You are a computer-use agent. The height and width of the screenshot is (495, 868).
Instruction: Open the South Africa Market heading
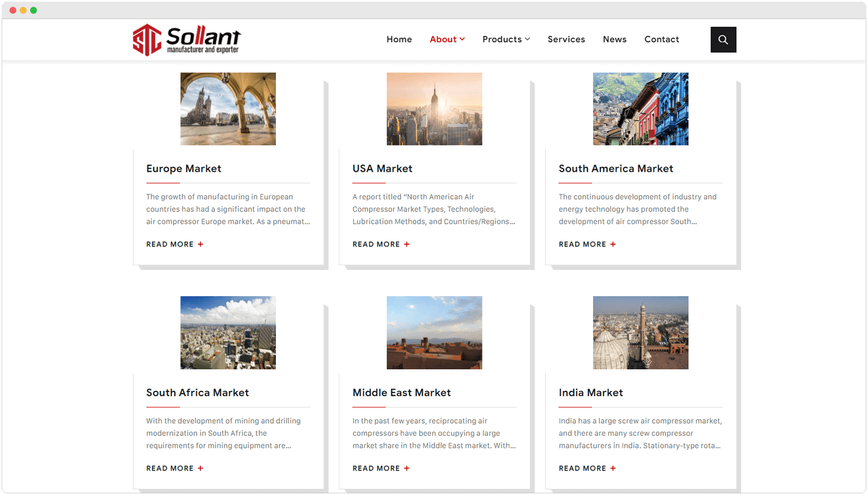tap(198, 393)
